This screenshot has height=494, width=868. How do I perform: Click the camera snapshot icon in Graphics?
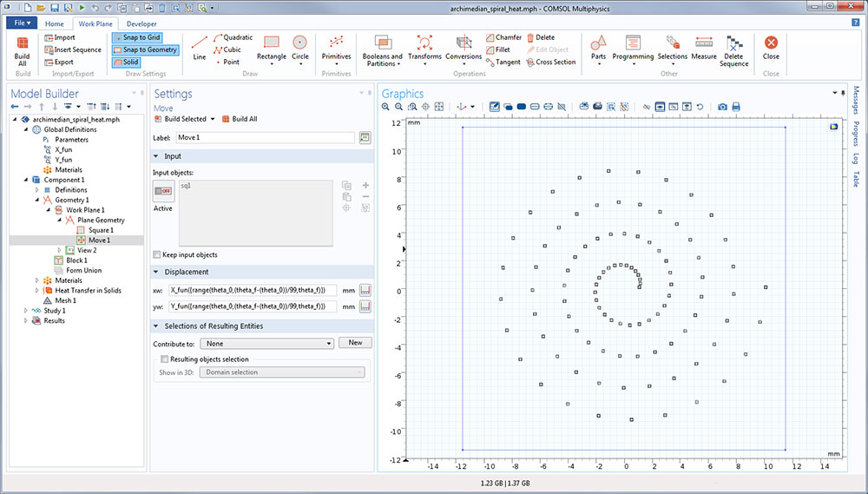pos(722,107)
